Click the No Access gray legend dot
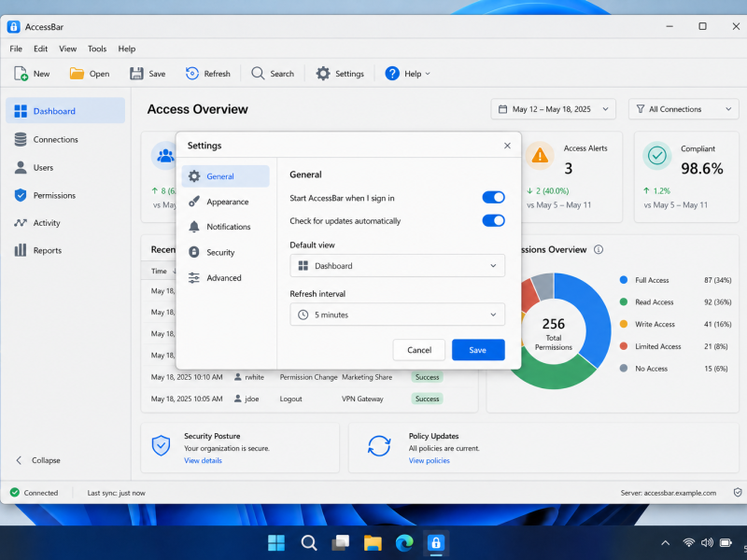Viewport: 747px width, 560px height. (624, 368)
